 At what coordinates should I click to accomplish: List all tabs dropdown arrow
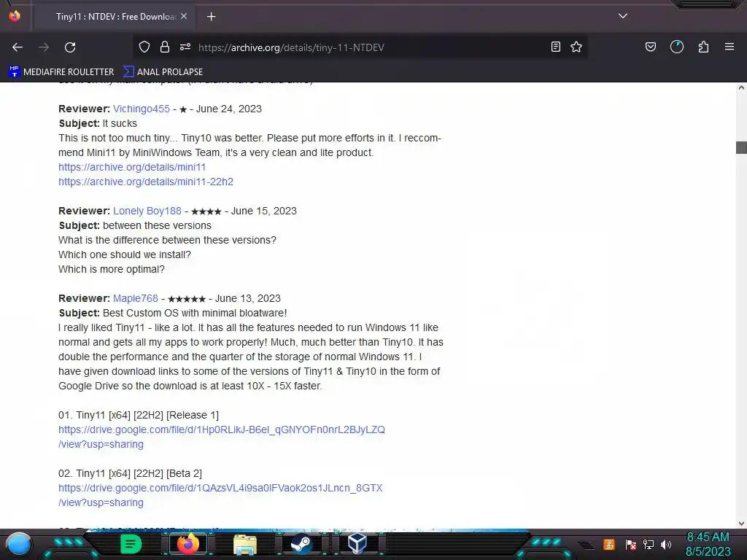point(623,16)
